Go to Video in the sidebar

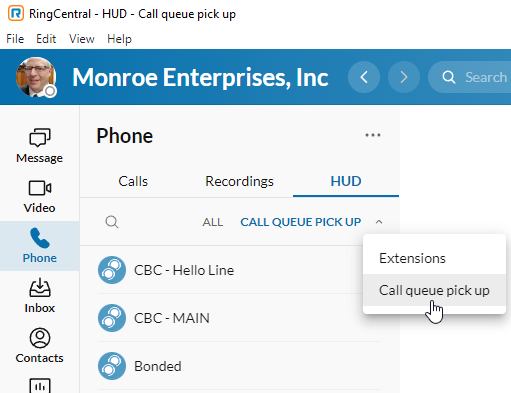[x=39, y=196]
